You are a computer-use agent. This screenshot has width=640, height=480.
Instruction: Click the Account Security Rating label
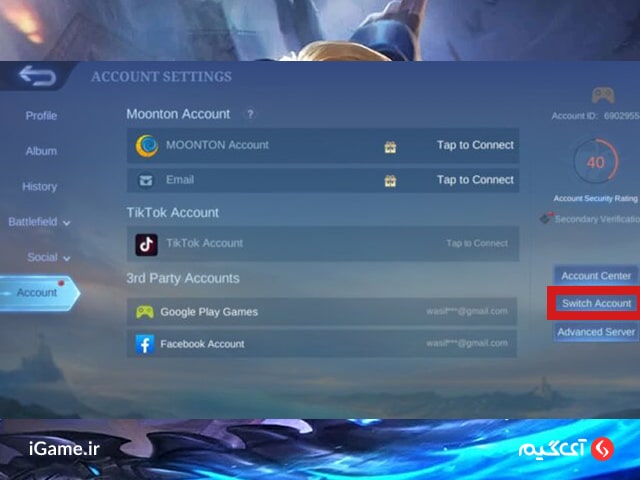596,199
